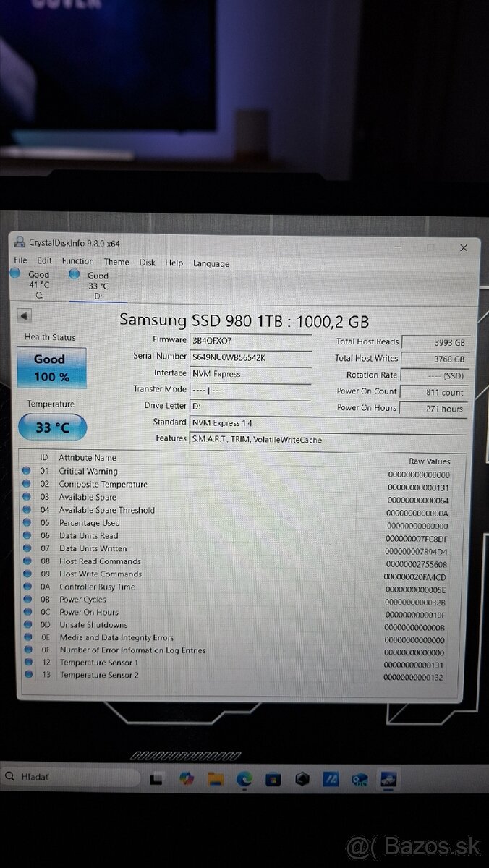Click the ID column header
The height and width of the screenshot is (868, 489).
click(x=43, y=458)
